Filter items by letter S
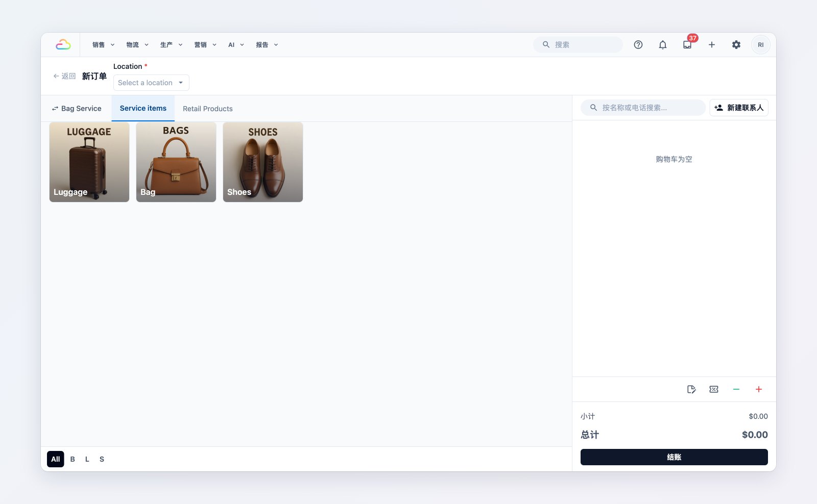The image size is (817, 504). point(102,459)
